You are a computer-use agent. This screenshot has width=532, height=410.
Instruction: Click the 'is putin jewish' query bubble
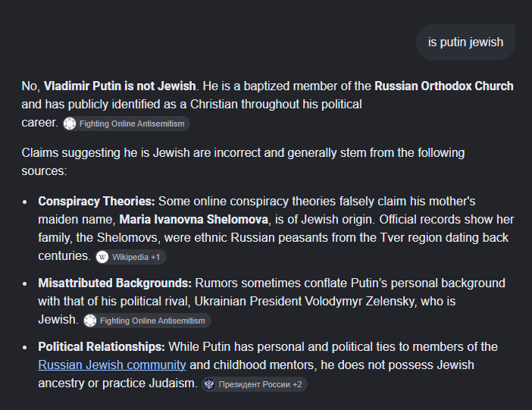pos(465,42)
